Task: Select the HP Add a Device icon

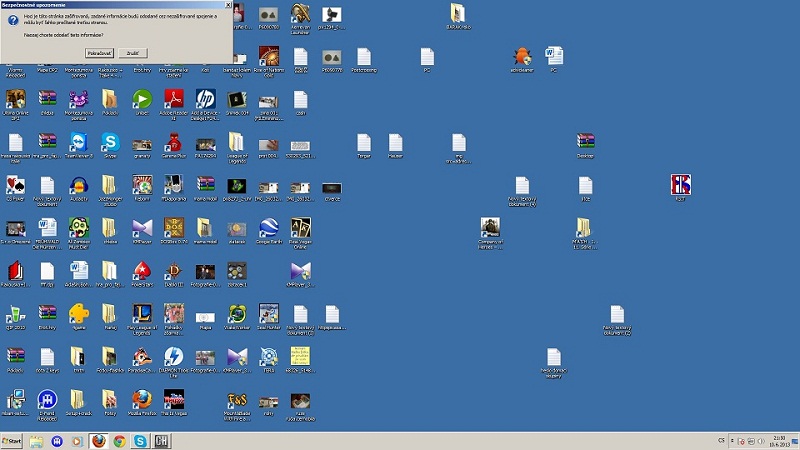Action: click(x=205, y=98)
